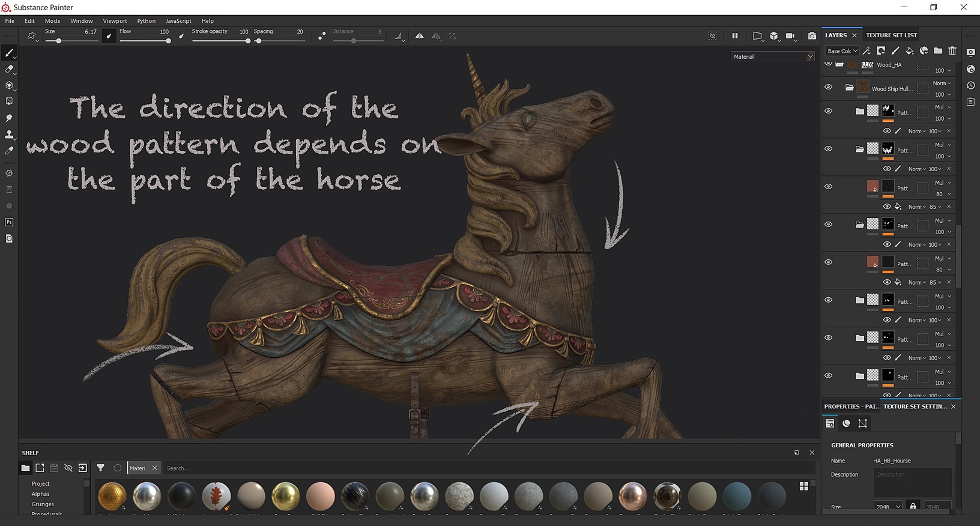This screenshot has height=526, width=980.
Task: Select the Eraser tool in left toolbar
Action: point(9,70)
